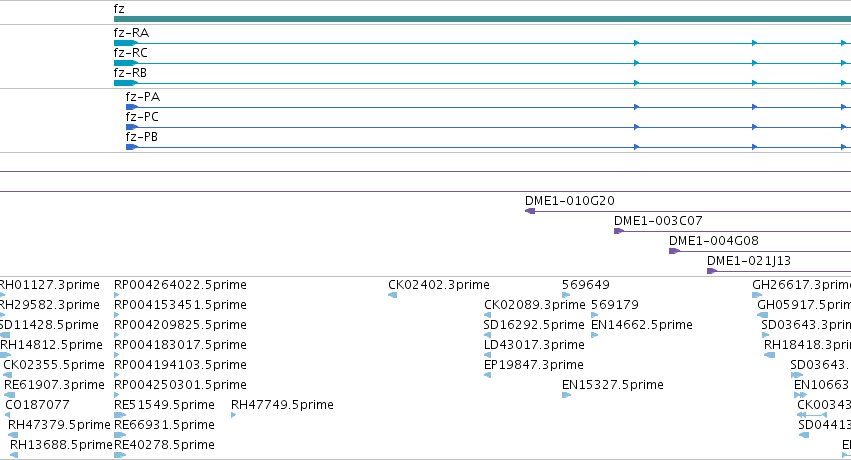
Task: Click the RP004264022.5prime label
Action: tap(180, 285)
